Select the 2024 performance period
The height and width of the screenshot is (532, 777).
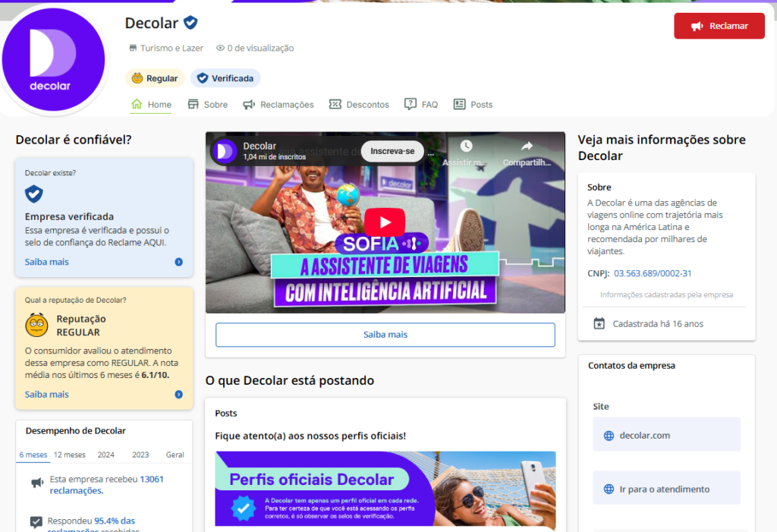105,455
